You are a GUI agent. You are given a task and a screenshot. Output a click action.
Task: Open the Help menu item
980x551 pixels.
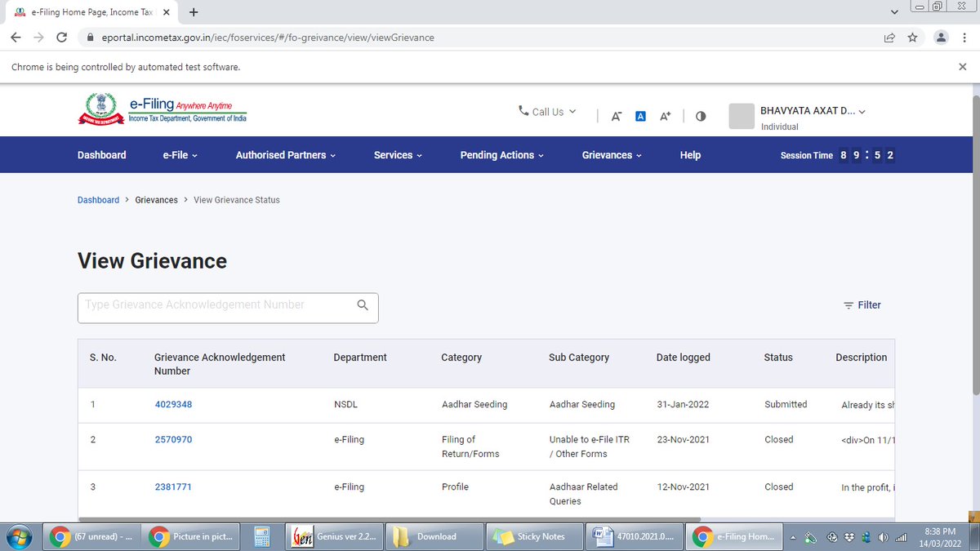coord(690,155)
